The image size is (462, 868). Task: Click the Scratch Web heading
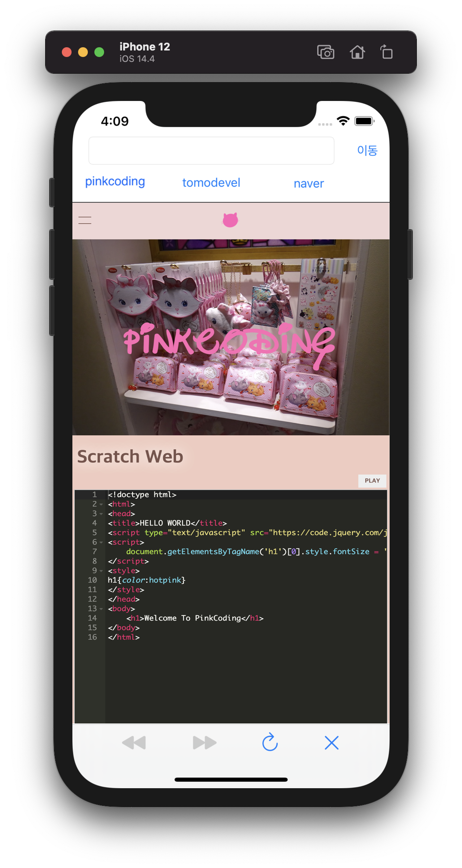(x=130, y=456)
